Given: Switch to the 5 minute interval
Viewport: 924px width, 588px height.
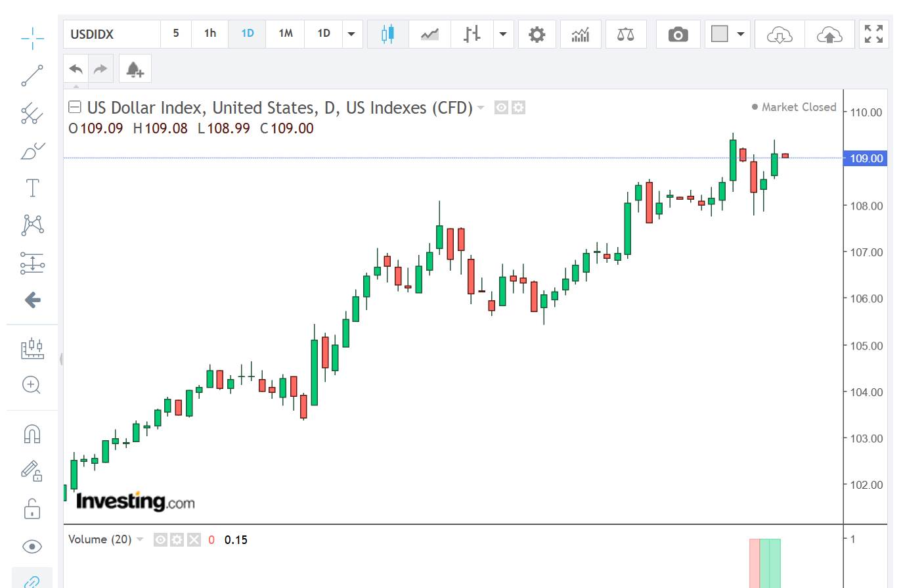Looking at the screenshot, I should (176, 34).
